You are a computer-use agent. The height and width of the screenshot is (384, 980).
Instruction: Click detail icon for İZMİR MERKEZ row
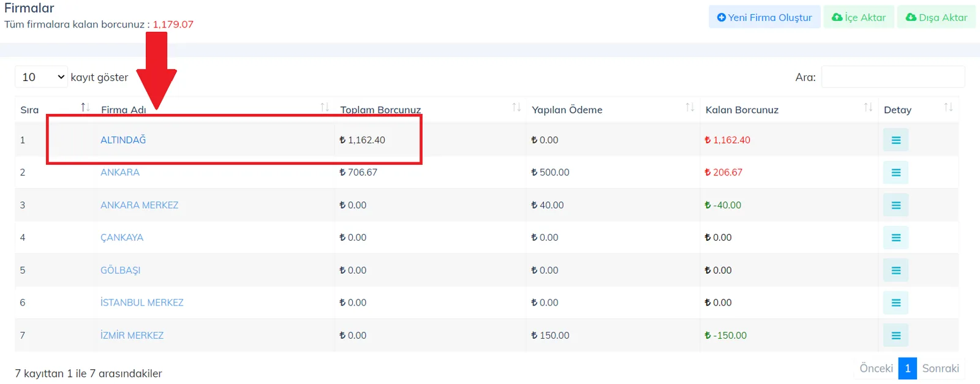(x=895, y=336)
